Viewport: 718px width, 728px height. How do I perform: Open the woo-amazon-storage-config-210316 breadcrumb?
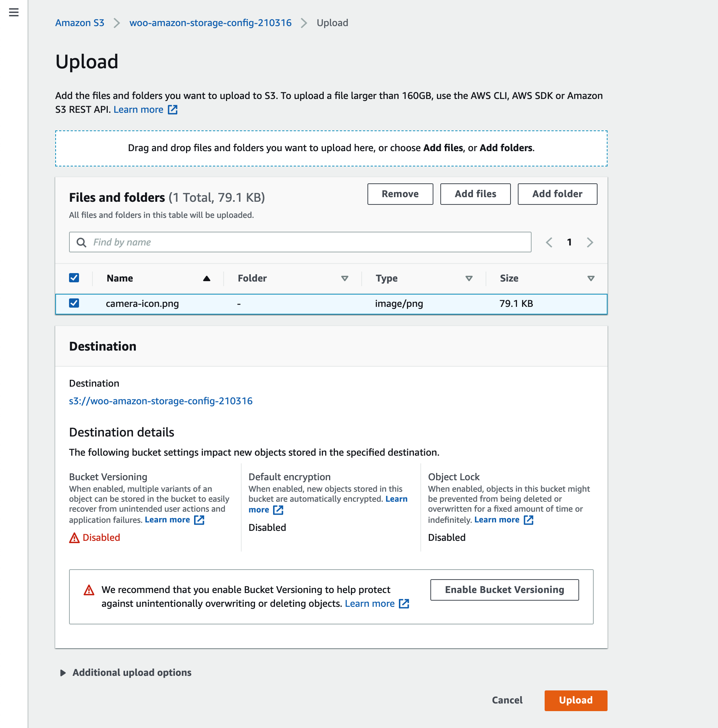click(x=211, y=23)
